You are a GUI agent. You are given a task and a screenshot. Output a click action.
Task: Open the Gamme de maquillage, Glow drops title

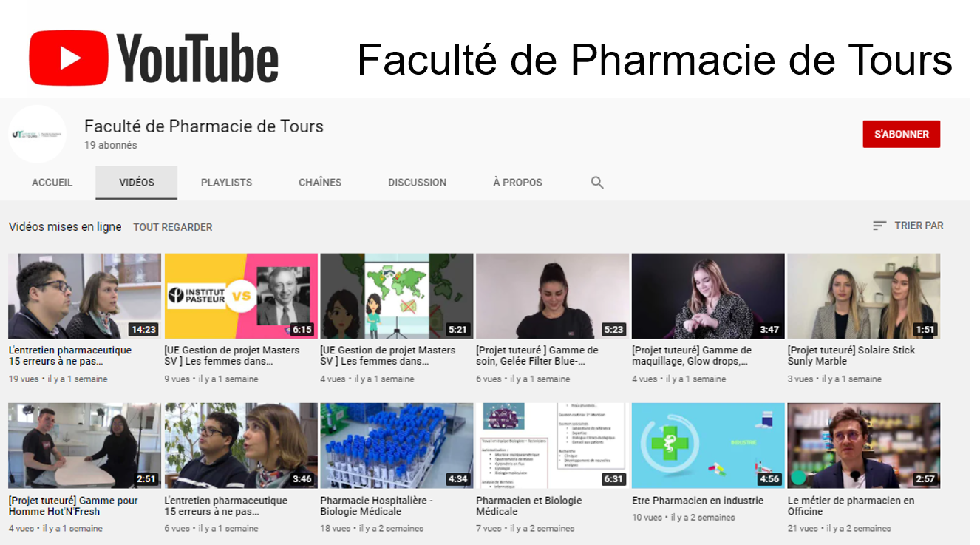pyautogui.click(x=692, y=356)
